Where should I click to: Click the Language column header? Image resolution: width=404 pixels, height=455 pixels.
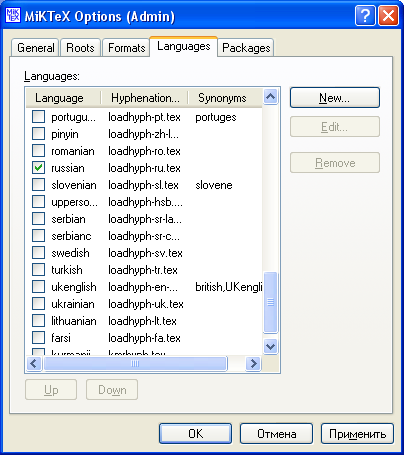[63, 98]
